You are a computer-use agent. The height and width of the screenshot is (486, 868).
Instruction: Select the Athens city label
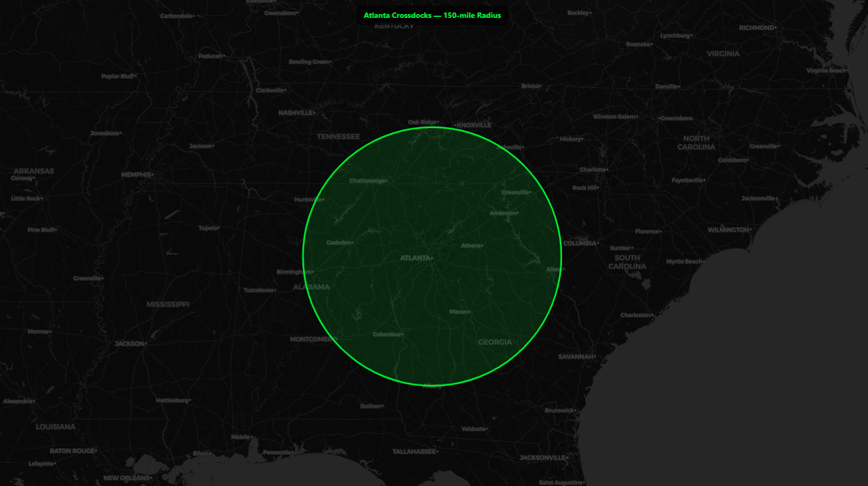point(471,246)
